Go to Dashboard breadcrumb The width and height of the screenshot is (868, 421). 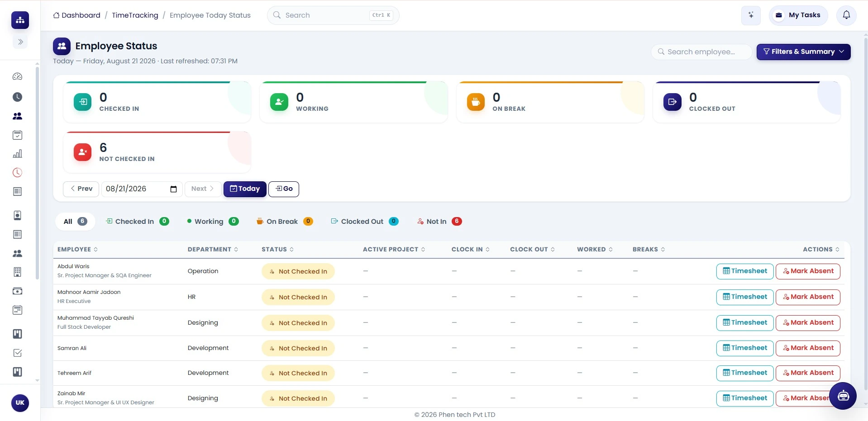(76, 15)
